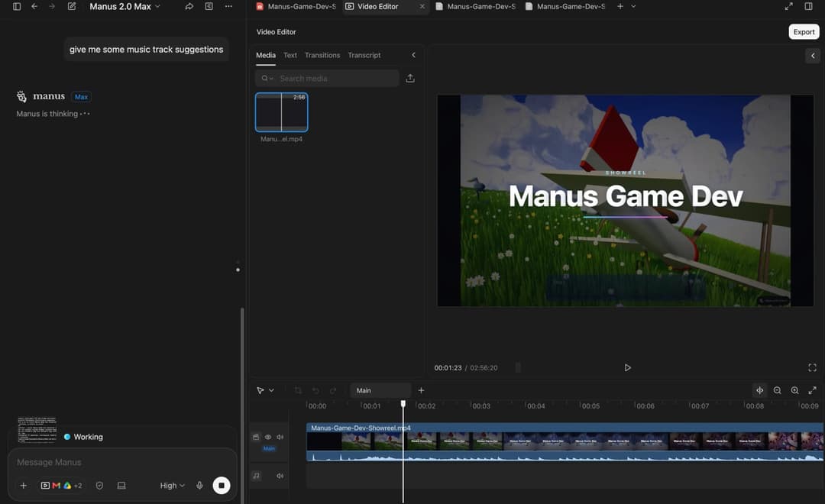Start a new chat with the compose icon
825x504 pixels.
point(72,6)
